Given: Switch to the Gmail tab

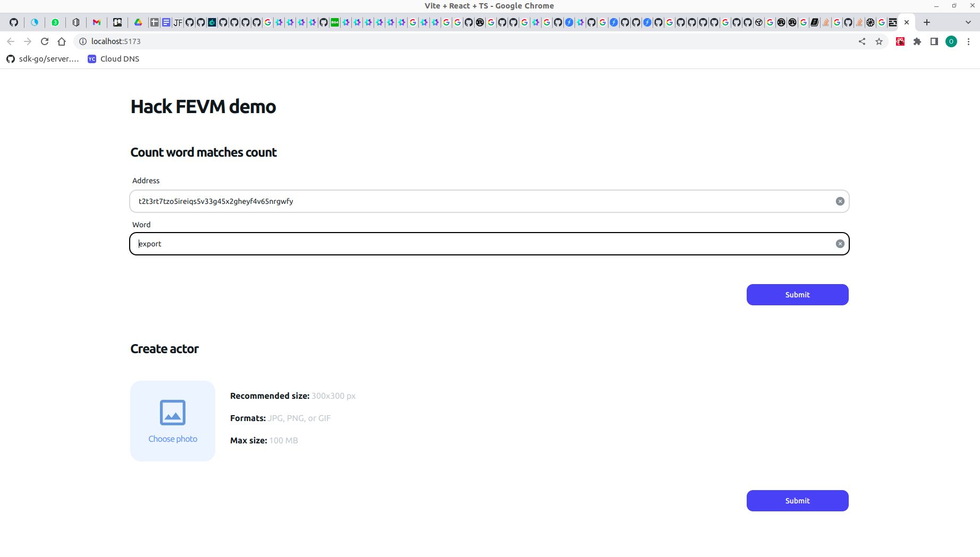Looking at the screenshot, I should 97,22.
